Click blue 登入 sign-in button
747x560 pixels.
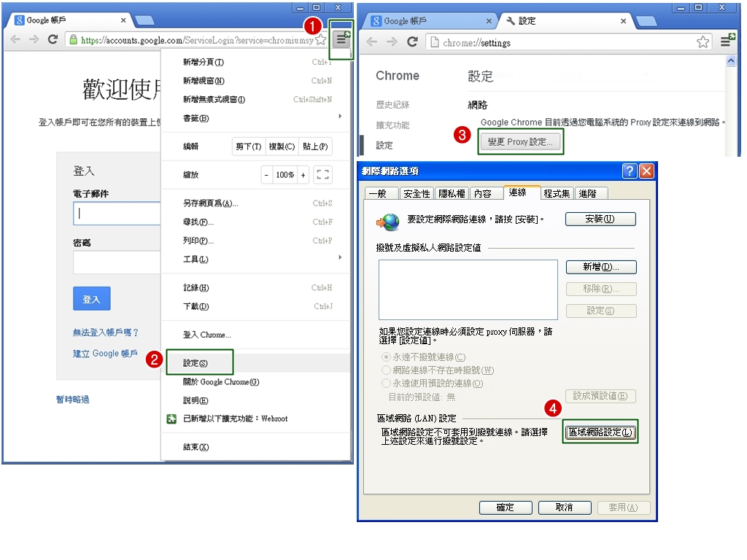coord(91,298)
